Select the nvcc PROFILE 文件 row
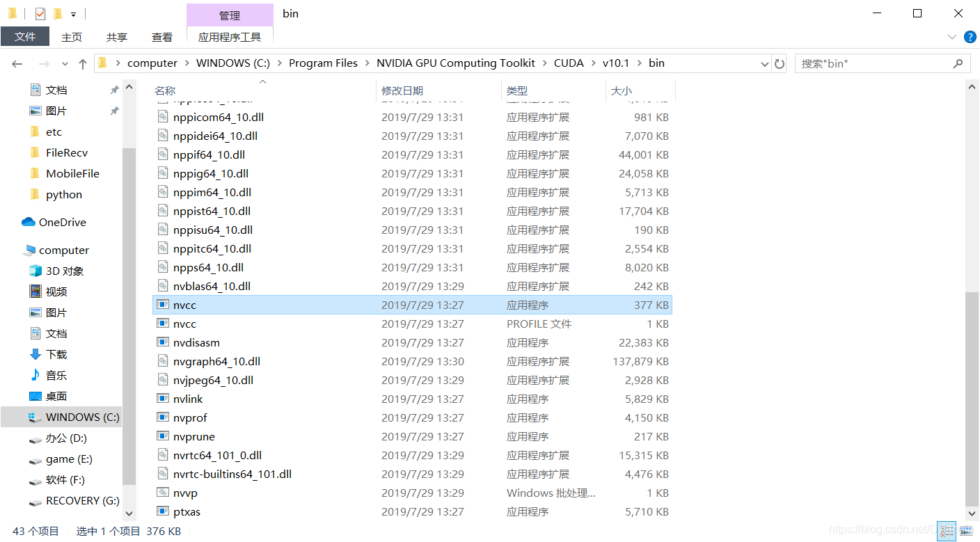The width and height of the screenshot is (980, 542). (x=412, y=324)
